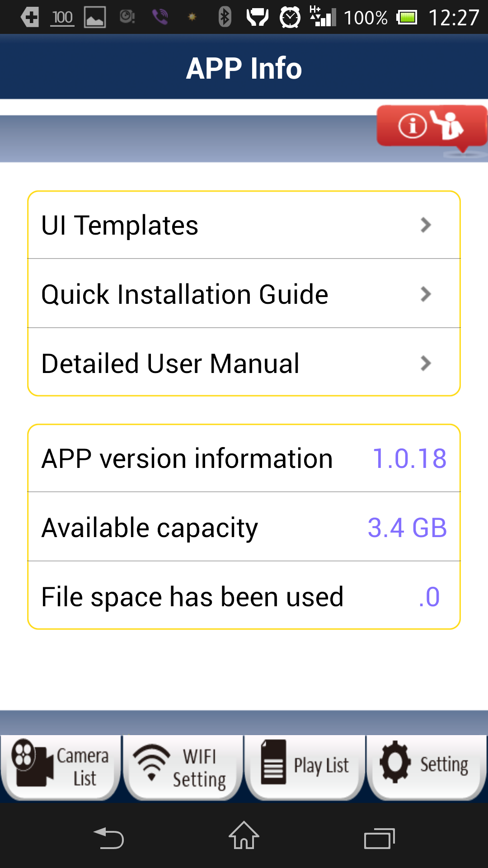Expand Quick Installation Guide chevron
This screenshot has width=488, height=868.
pyautogui.click(x=425, y=294)
